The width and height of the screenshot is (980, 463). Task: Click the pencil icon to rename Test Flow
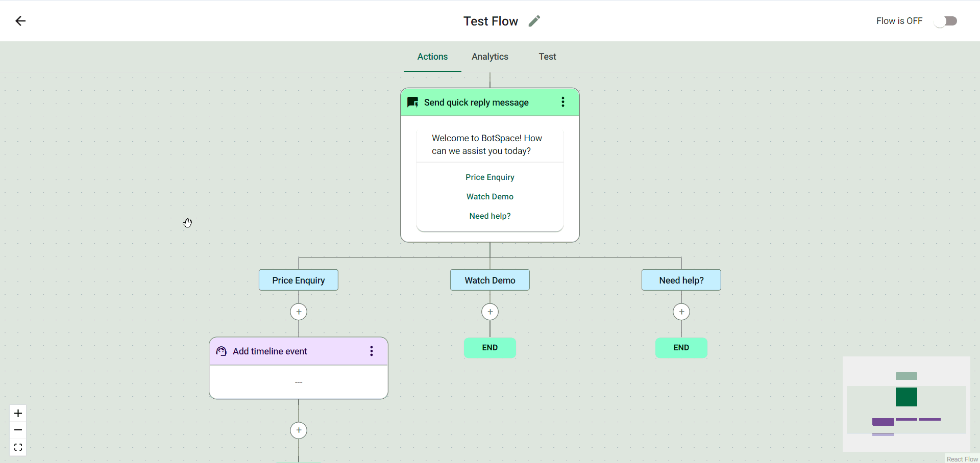pyautogui.click(x=534, y=21)
